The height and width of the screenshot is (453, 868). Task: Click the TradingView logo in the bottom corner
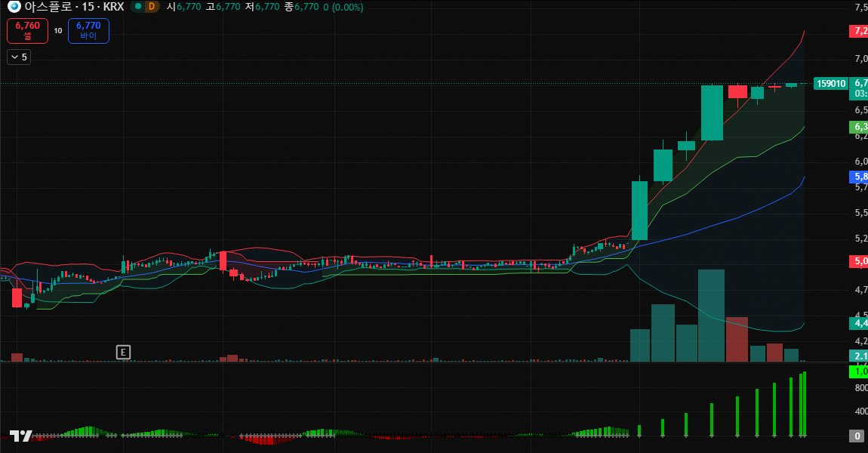click(x=21, y=436)
